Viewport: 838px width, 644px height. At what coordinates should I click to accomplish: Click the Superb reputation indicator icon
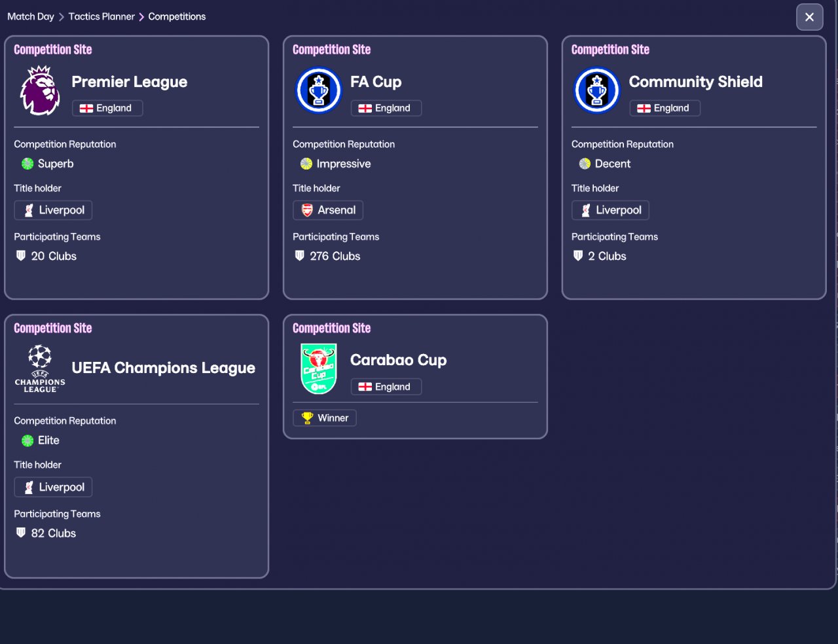click(27, 164)
